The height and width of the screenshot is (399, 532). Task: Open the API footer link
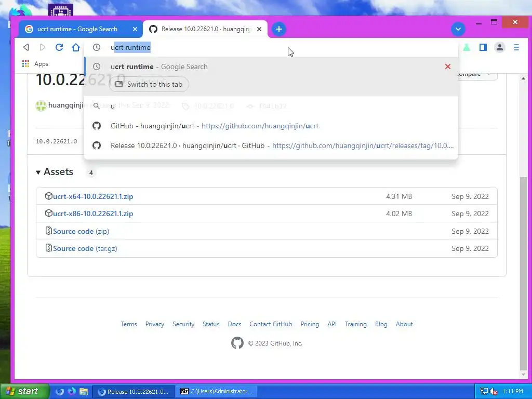point(332,324)
